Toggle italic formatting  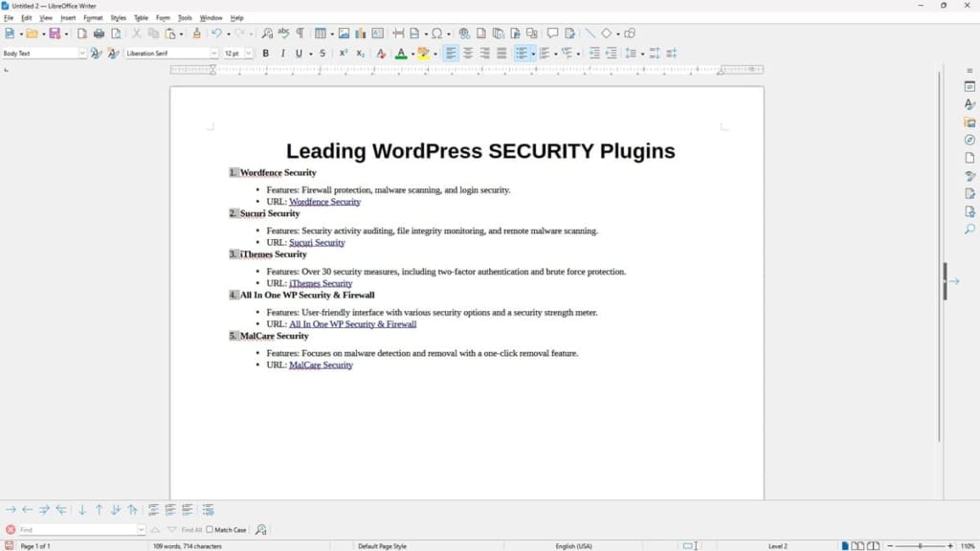point(282,54)
